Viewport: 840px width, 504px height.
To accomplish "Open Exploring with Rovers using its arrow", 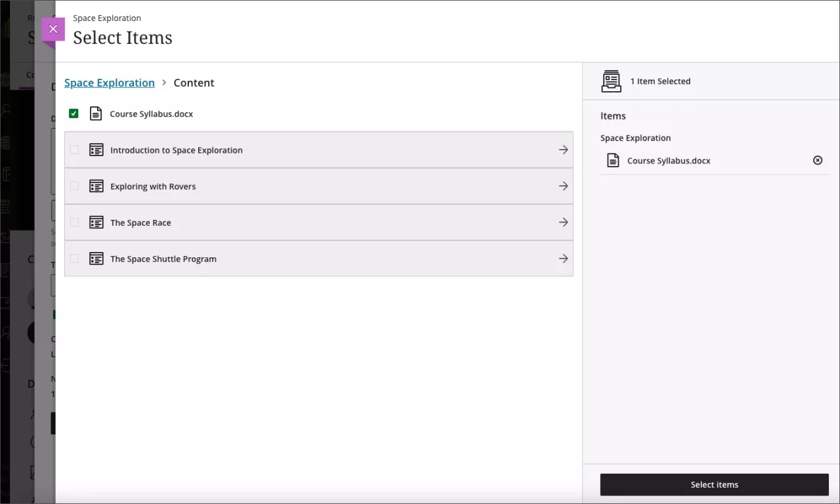I will [563, 186].
